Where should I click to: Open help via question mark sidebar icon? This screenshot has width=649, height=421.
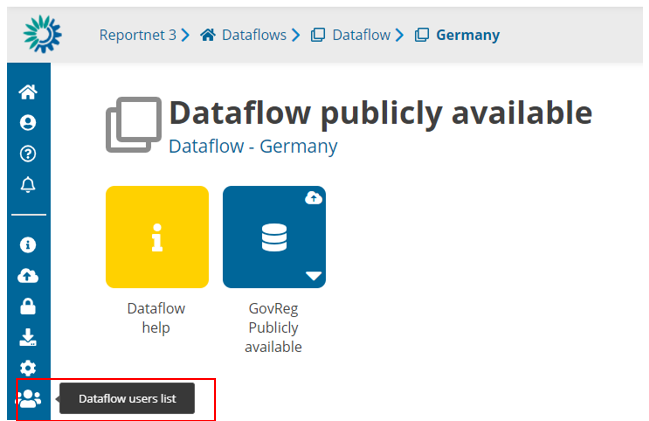28,154
